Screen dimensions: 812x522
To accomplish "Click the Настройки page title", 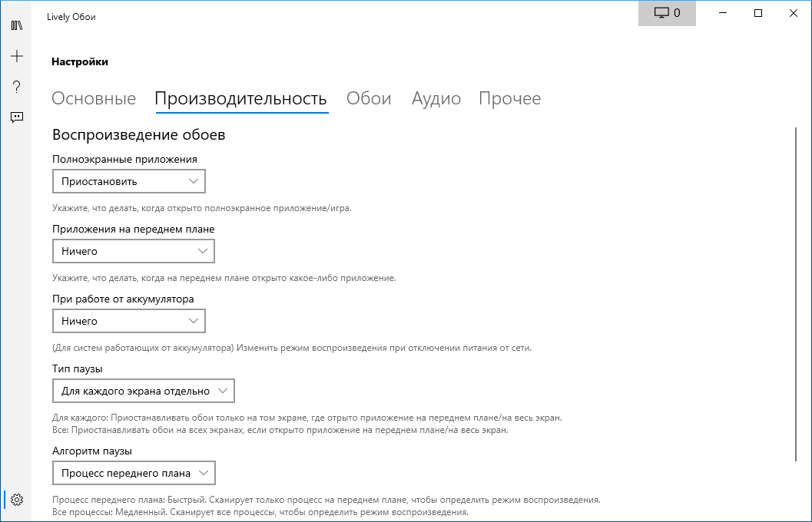I will [x=80, y=61].
